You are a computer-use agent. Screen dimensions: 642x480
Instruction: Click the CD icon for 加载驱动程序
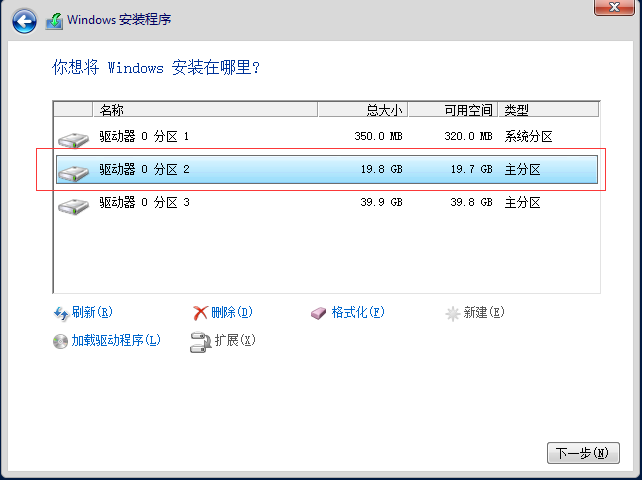60,341
